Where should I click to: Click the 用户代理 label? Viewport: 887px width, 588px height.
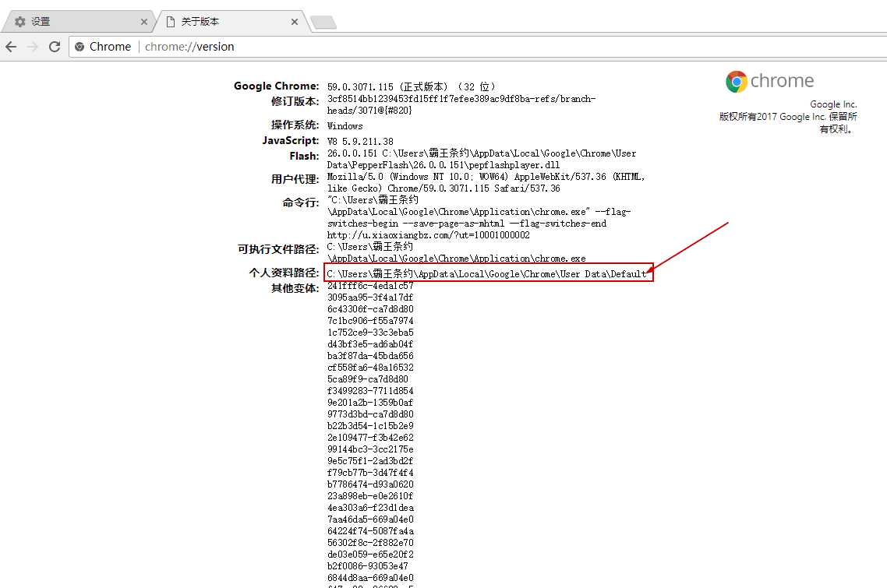tap(295, 179)
